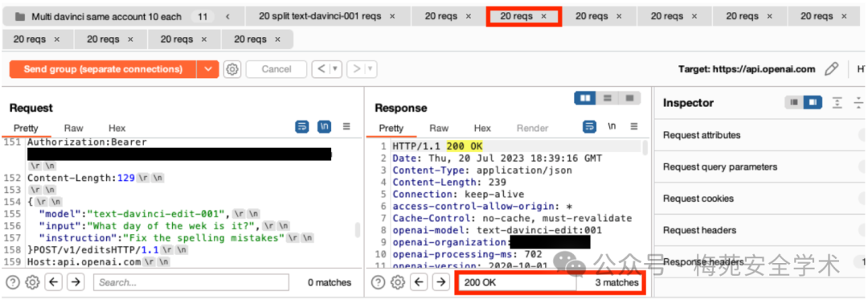Select 20 split text-davinci-001 reqs tab
The image size is (868, 300).
click(320, 16)
